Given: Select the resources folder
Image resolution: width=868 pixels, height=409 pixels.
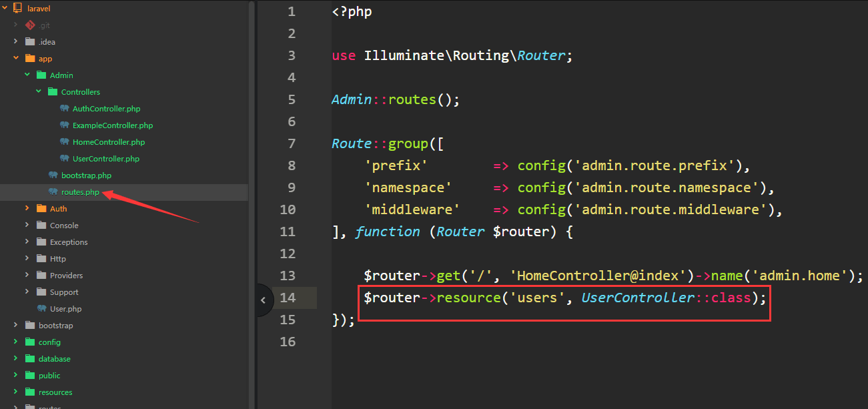Looking at the screenshot, I should pyautogui.click(x=55, y=392).
